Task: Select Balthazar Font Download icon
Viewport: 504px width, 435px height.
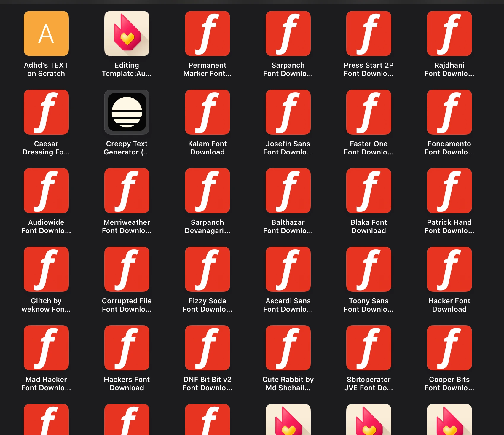Action: point(288,190)
